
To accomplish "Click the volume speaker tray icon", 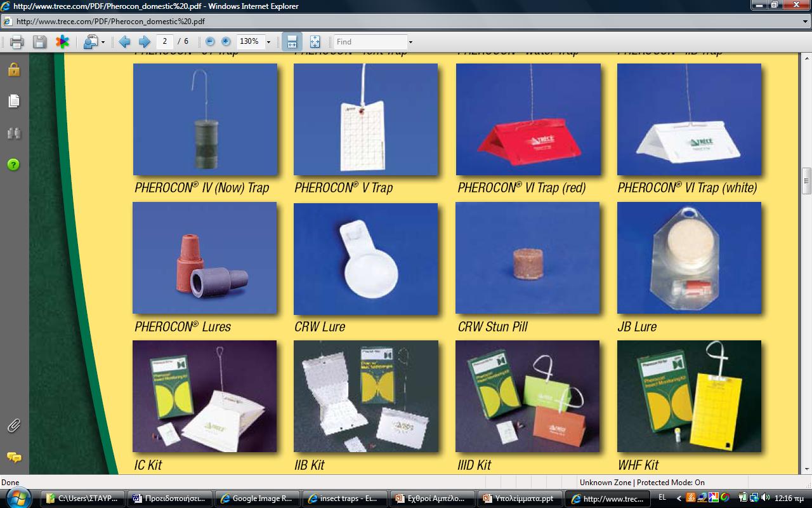I will click(766, 498).
